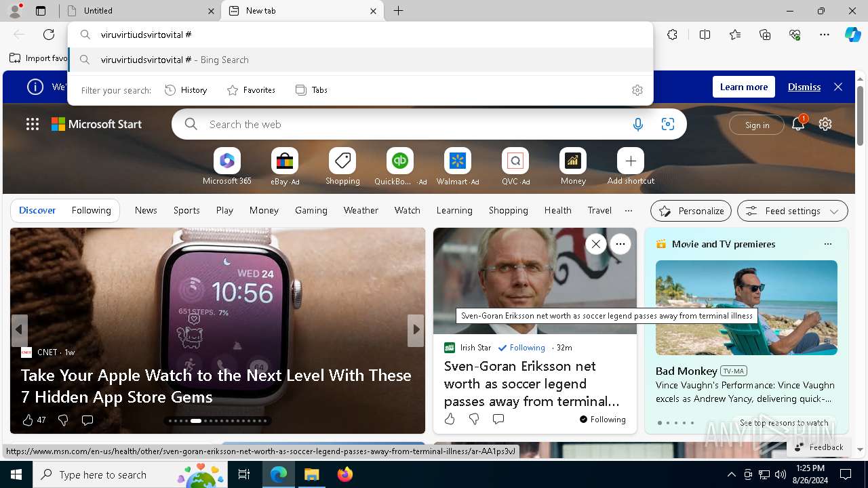Click the Dismiss link in banner
The width and height of the screenshot is (868, 488).
coord(804,87)
